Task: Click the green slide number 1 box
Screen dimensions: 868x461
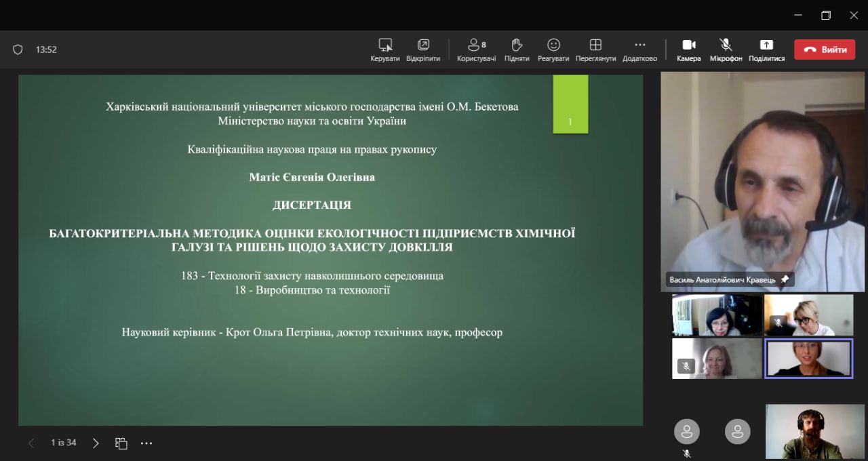Action: [x=570, y=104]
